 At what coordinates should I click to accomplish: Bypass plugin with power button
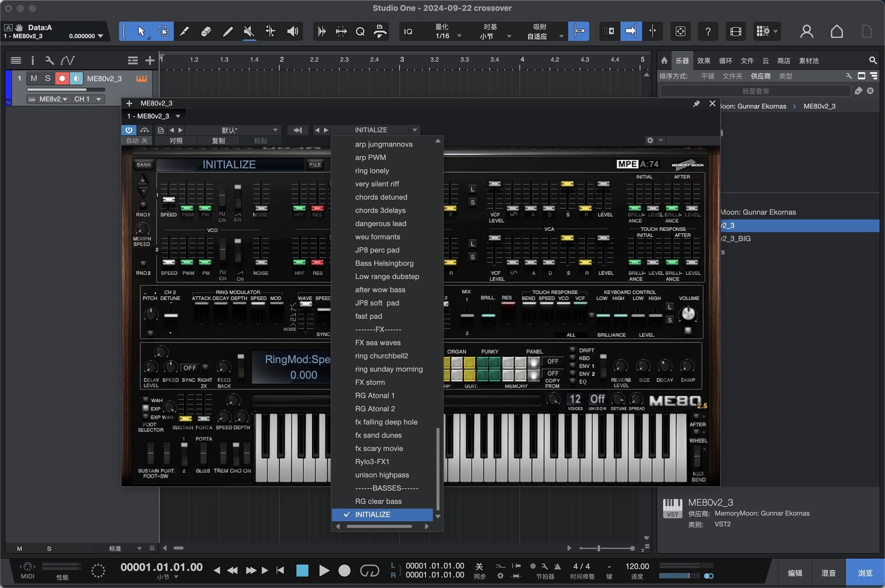coord(129,130)
